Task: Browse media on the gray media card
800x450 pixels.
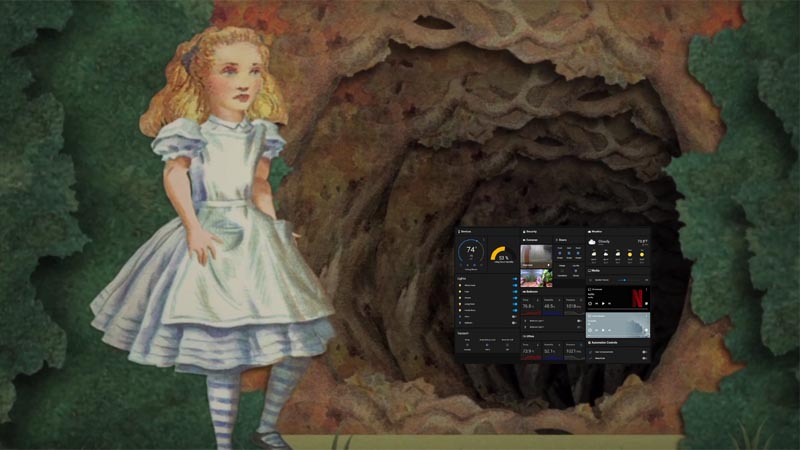Action: point(646,330)
